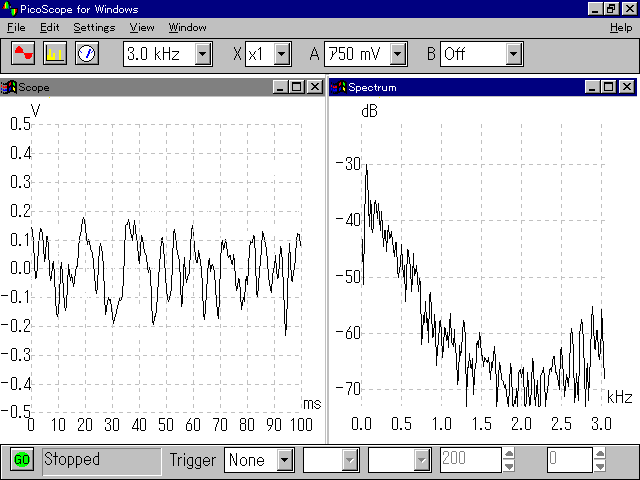The image size is (640, 480).
Task: Open the Trigger None source dropdown
Action: coord(285,460)
